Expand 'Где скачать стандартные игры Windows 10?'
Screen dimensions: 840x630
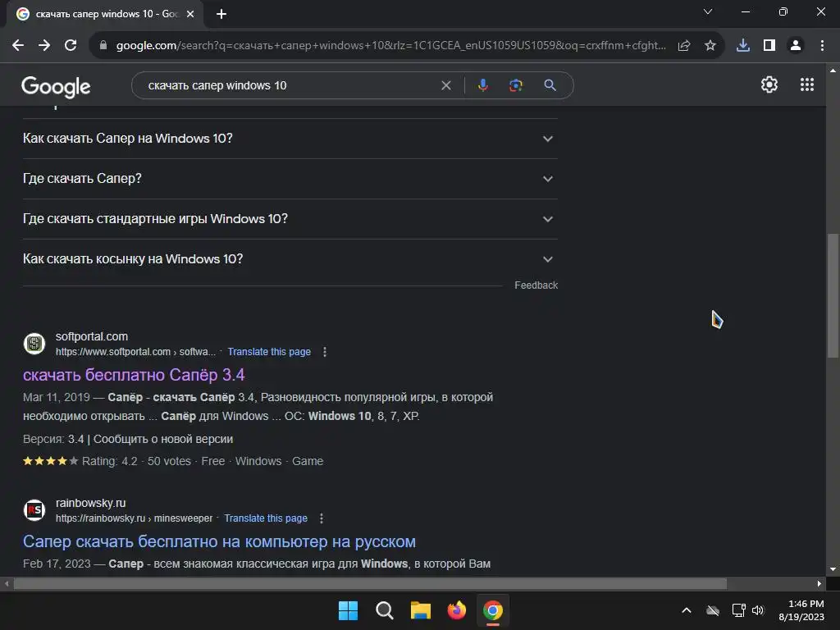[290, 219]
